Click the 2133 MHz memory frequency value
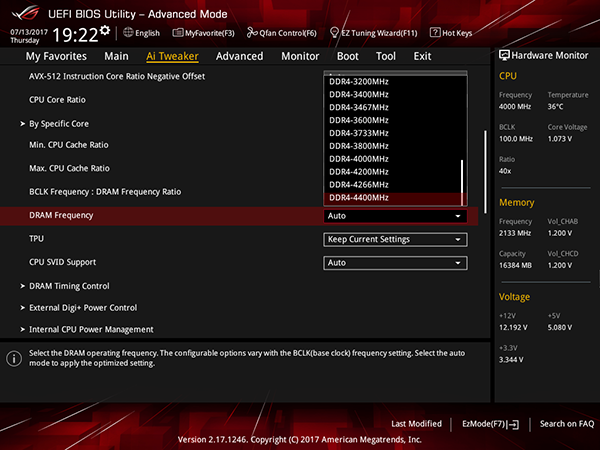This screenshot has width=600, height=450. (515, 233)
